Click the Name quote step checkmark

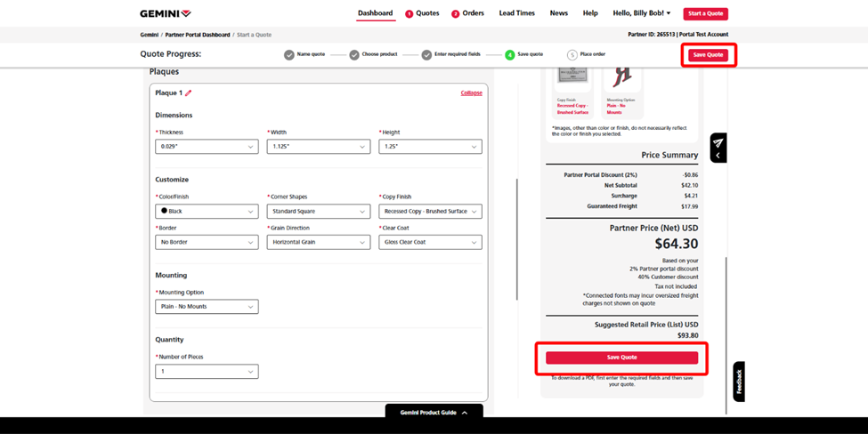[289, 54]
